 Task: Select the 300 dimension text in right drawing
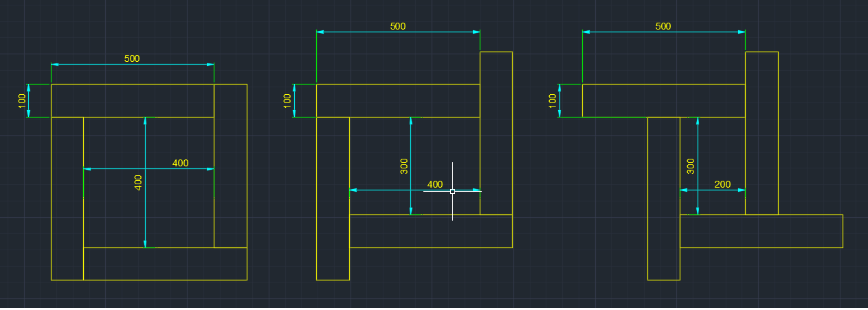coord(691,166)
